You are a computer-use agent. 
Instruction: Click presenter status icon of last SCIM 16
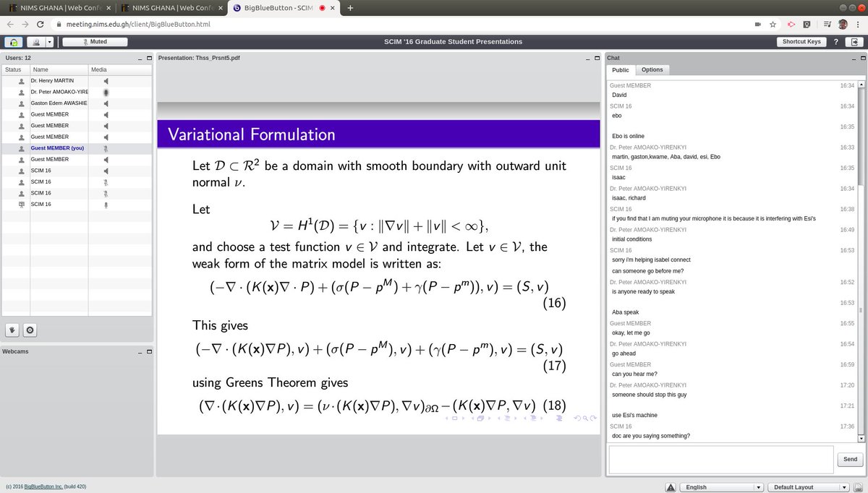[21, 204]
